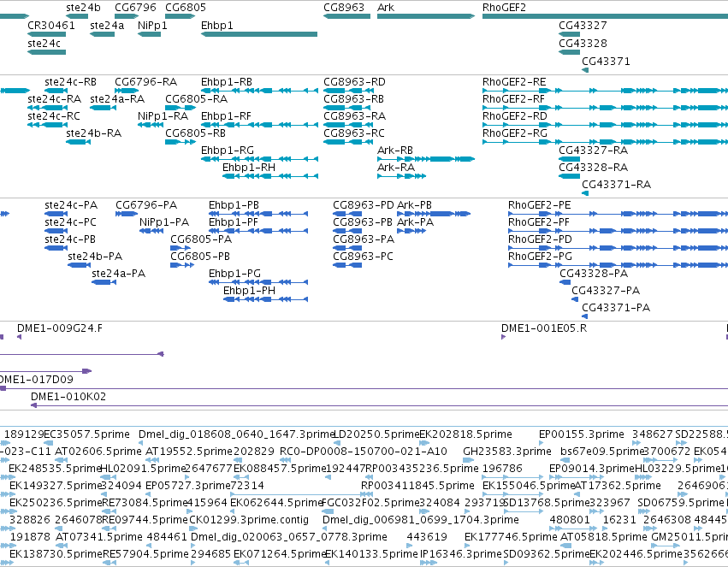
Task: Select the CG43328 gene label
Action: (x=583, y=44)
